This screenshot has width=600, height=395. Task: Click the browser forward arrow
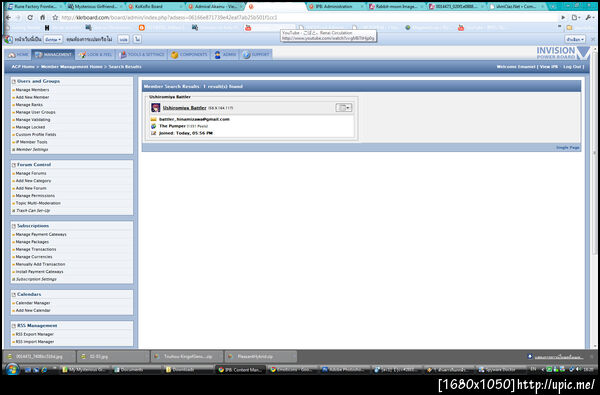point(18,18)
